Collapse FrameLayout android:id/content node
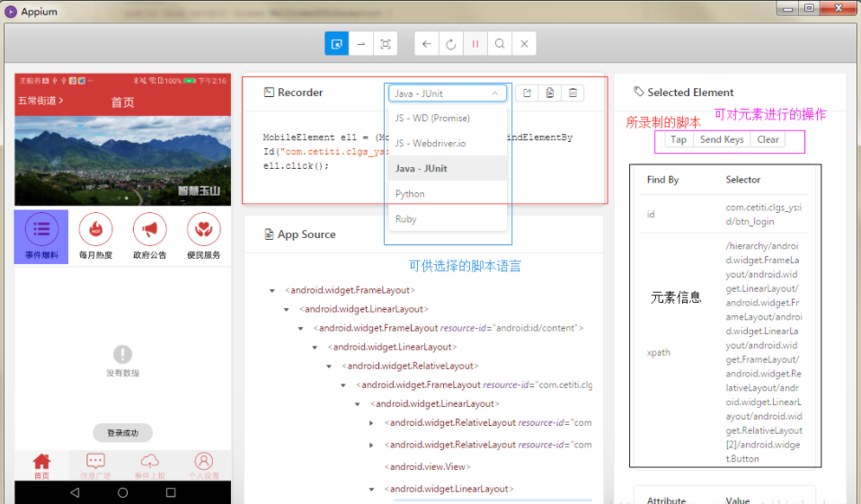 (301, 328)
